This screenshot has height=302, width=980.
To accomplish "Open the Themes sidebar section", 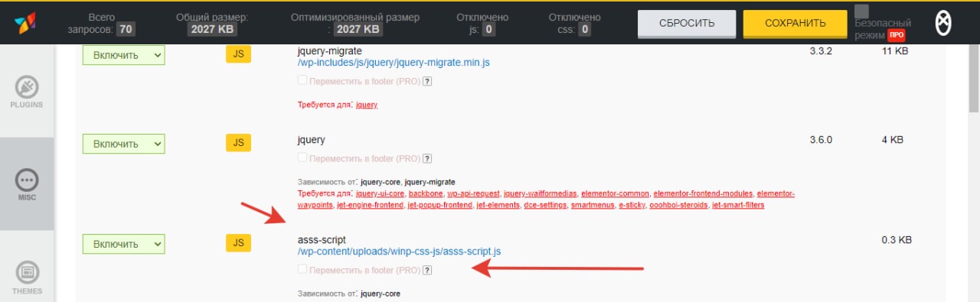I will [27, 278].
